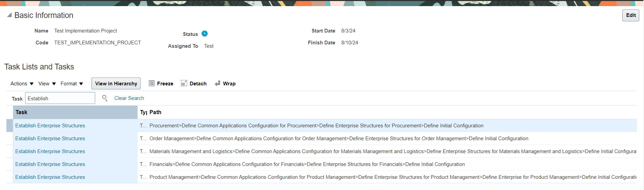Click the View in Hierarchy button
This screenshot has height=190, width=644.
tap(116, 84)
